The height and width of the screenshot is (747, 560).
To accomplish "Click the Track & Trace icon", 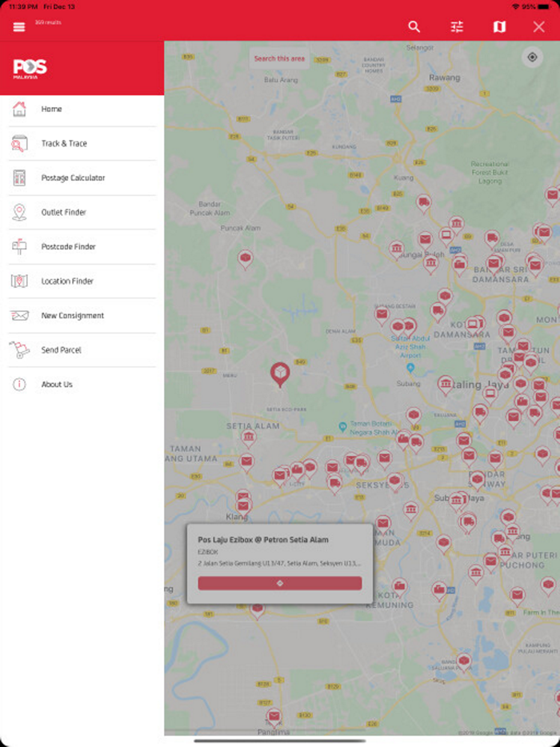I will click(19, 143).
